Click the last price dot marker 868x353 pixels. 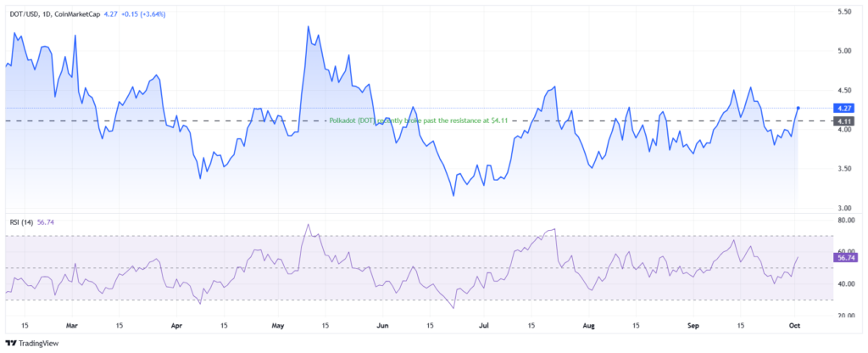798,108
